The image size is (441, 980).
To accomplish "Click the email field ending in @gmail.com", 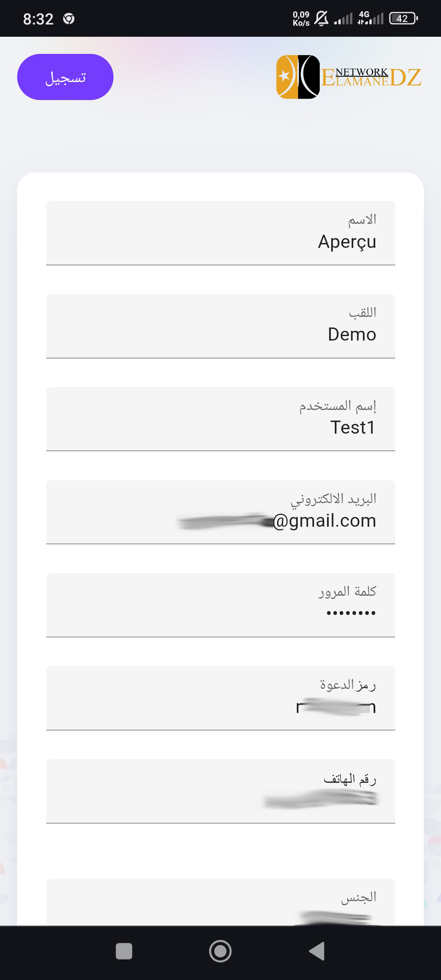I will point(220,512).
